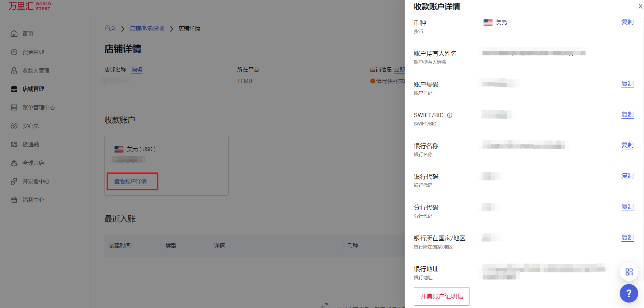
Task: Open 开发者中心 menu item
Action: pos(36,181)
